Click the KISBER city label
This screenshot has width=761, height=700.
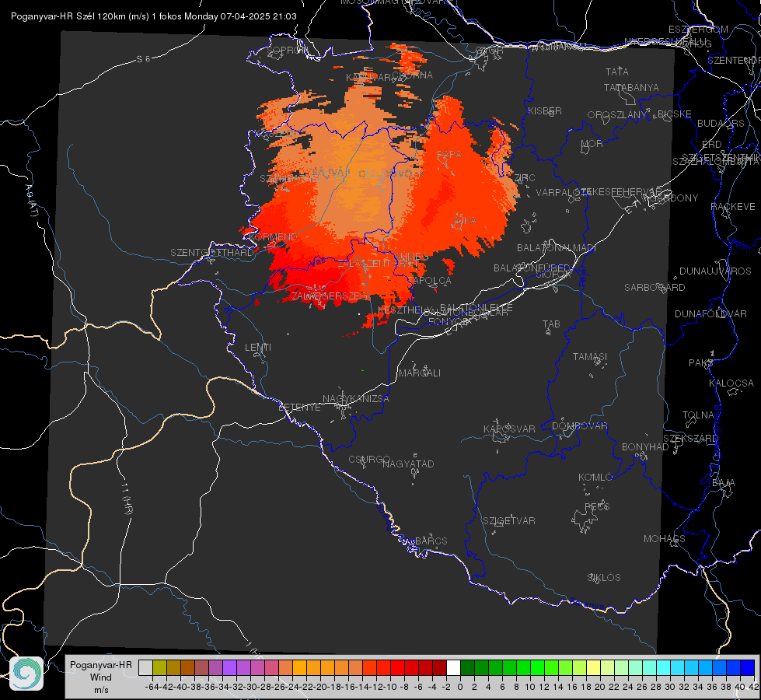pos(545,110)
